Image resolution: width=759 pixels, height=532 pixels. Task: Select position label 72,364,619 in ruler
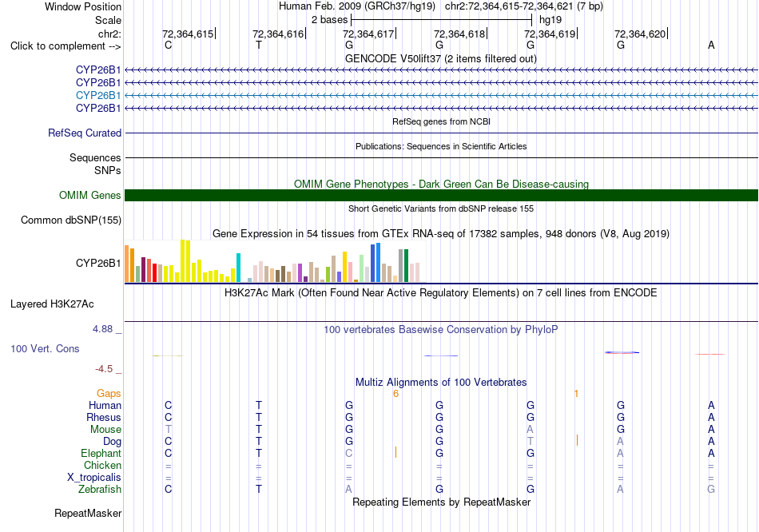(550, 34)
